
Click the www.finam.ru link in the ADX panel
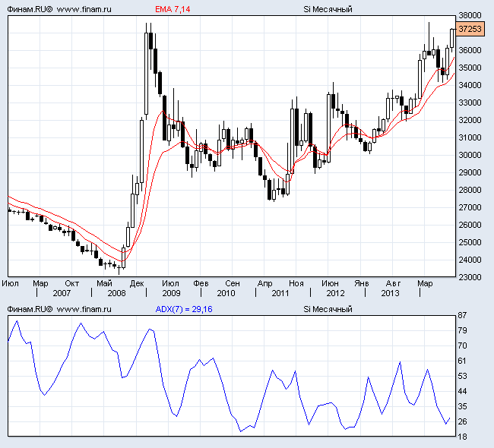coord(84,309)
